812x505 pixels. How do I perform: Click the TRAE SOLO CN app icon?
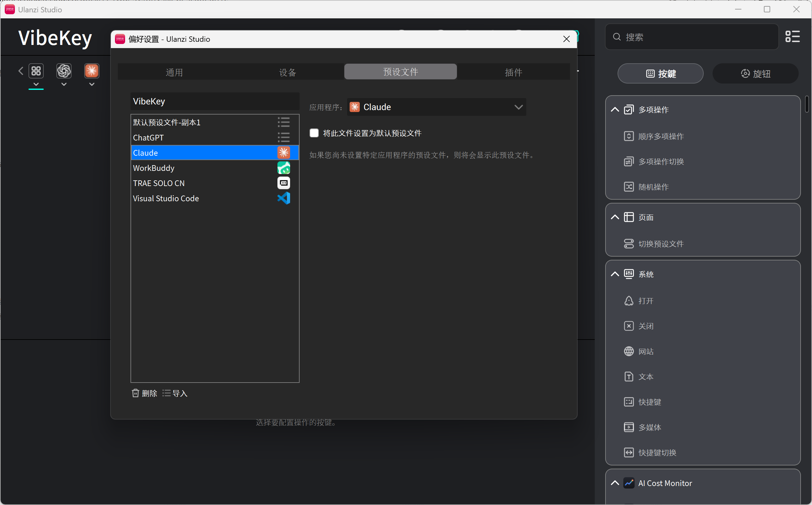tap(283, 183)
